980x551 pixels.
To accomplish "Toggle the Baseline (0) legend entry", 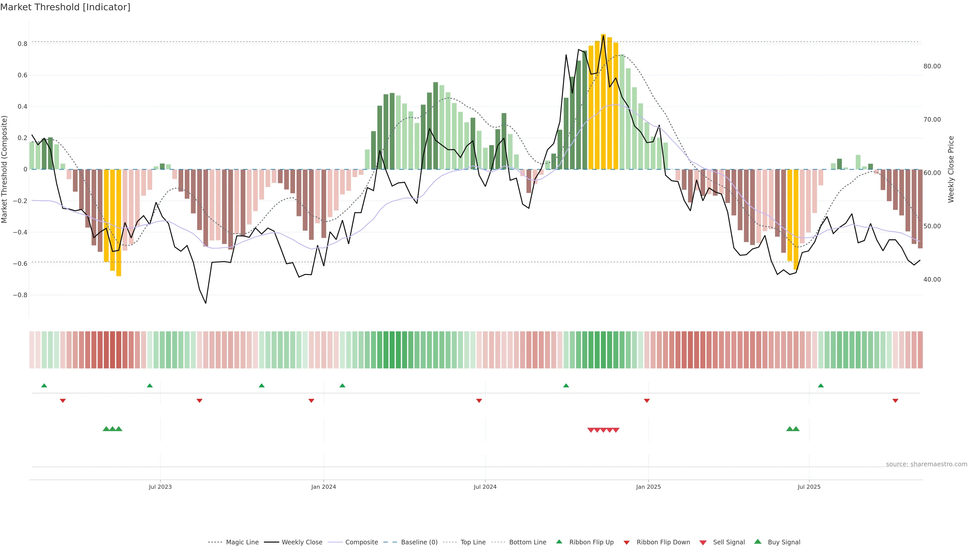I will tap(419, 542).
